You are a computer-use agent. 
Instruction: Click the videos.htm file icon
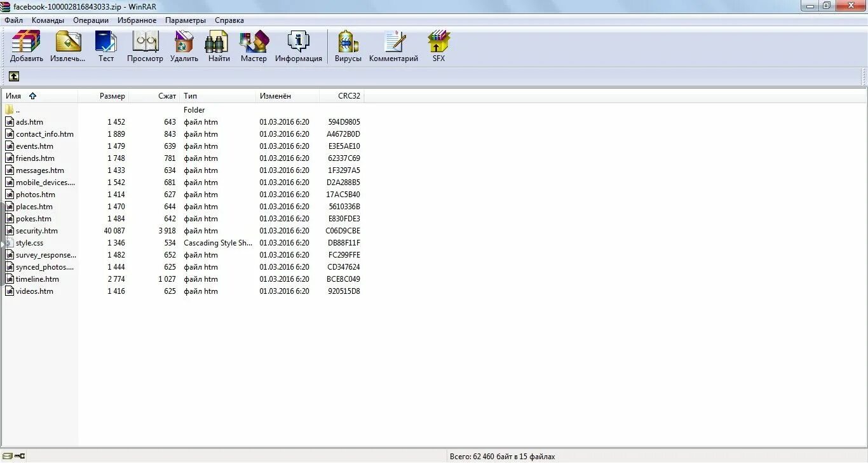tap(10, 291)
